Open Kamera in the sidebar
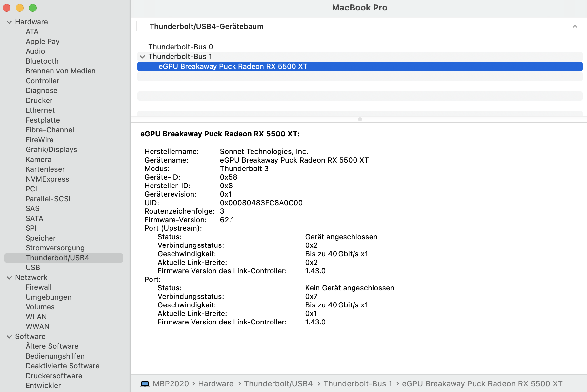The height and width of the screenshot is (392, 587). pyautogui.click(x=39, y=160)
